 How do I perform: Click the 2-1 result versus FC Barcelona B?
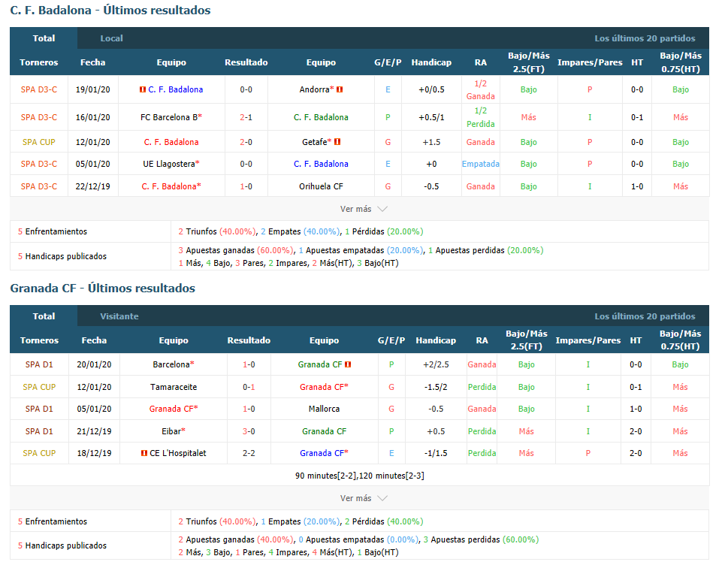[x=246, y=117]
